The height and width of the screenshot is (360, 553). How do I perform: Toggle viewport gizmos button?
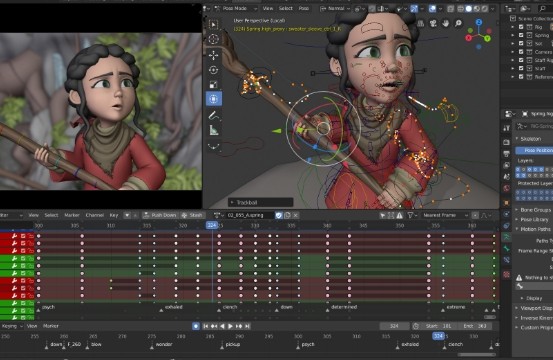(414, 8)
